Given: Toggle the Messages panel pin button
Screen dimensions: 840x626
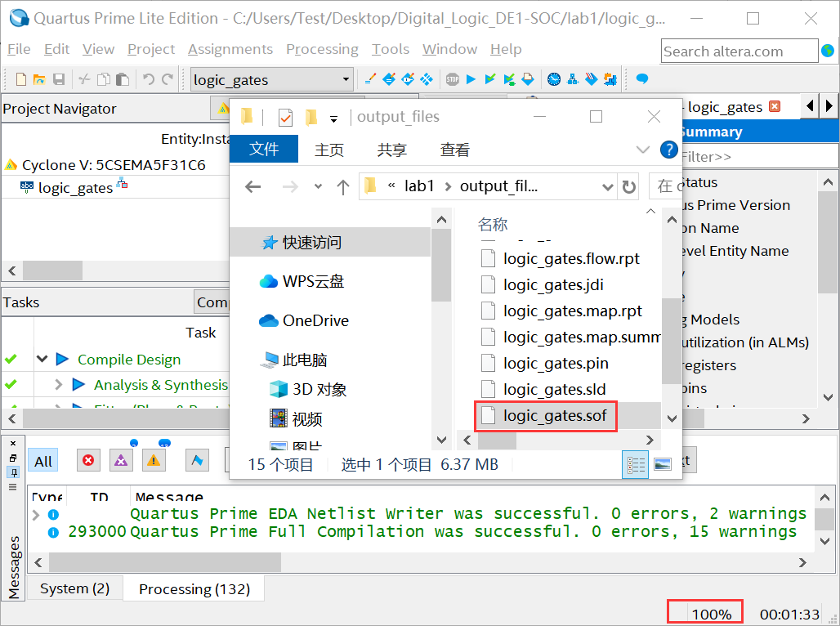Looking at the screenshot, I should pos(14,472).
